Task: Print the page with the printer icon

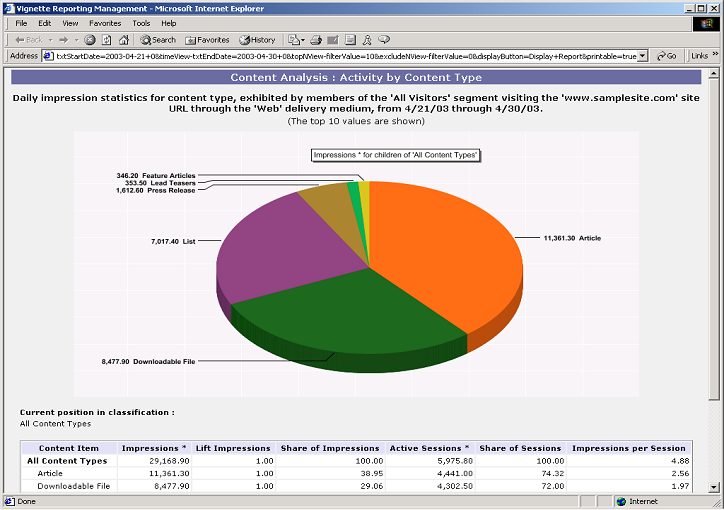Action: [x=316, y=40]
